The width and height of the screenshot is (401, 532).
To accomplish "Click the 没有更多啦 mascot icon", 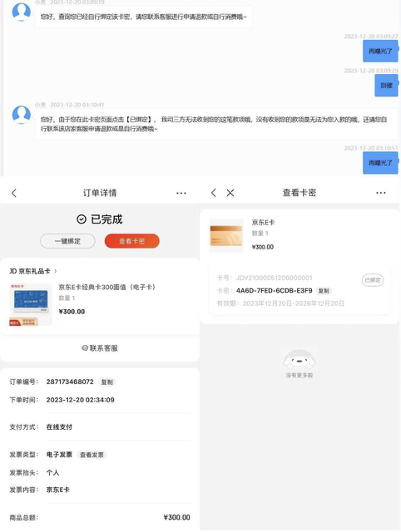I will 300,359.
